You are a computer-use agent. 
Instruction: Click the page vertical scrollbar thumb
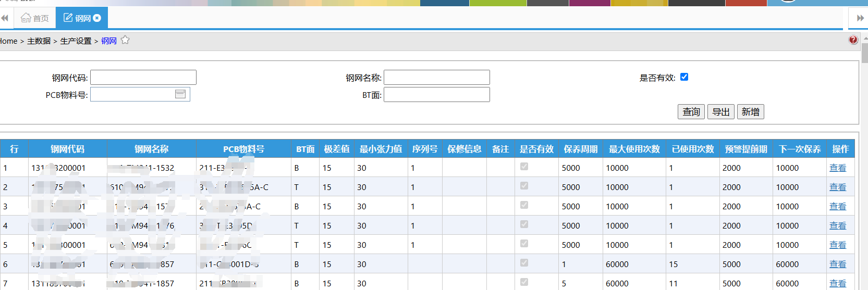[864, 53]
